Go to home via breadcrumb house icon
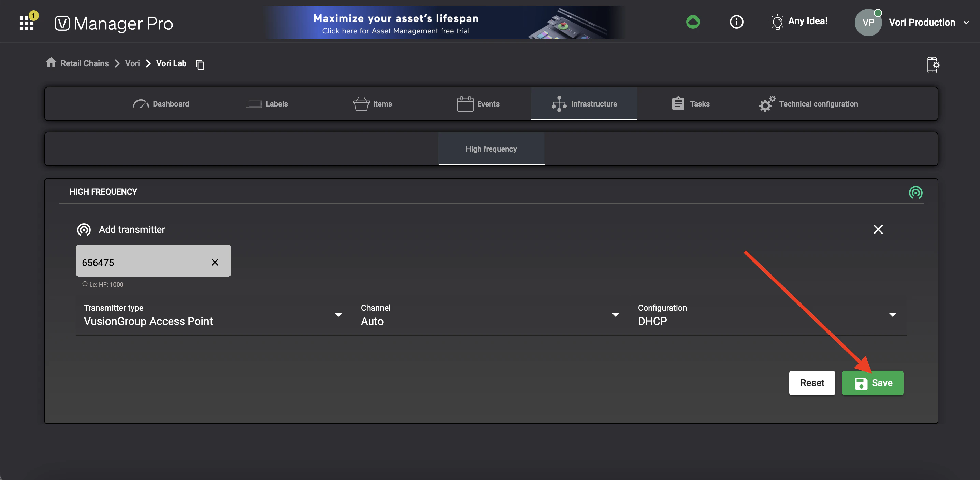 51,62
